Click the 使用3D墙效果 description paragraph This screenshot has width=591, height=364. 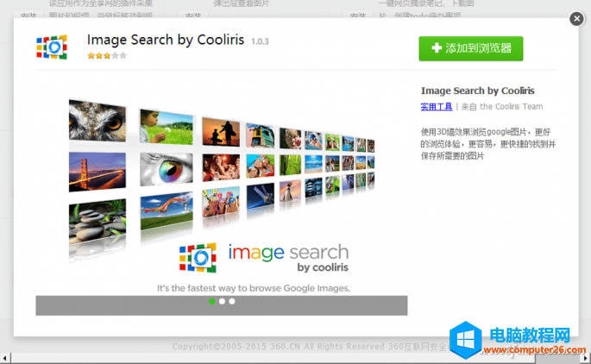pos(487,144)
